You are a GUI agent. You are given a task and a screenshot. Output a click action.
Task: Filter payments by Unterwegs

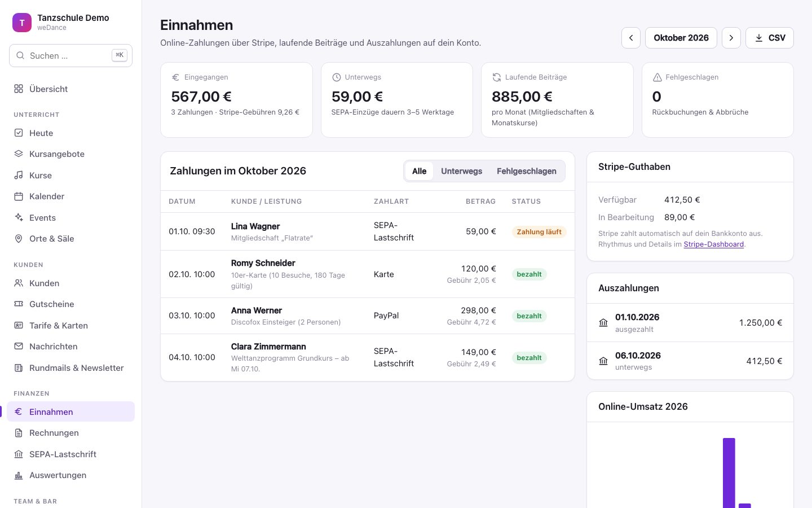point(461,171)
